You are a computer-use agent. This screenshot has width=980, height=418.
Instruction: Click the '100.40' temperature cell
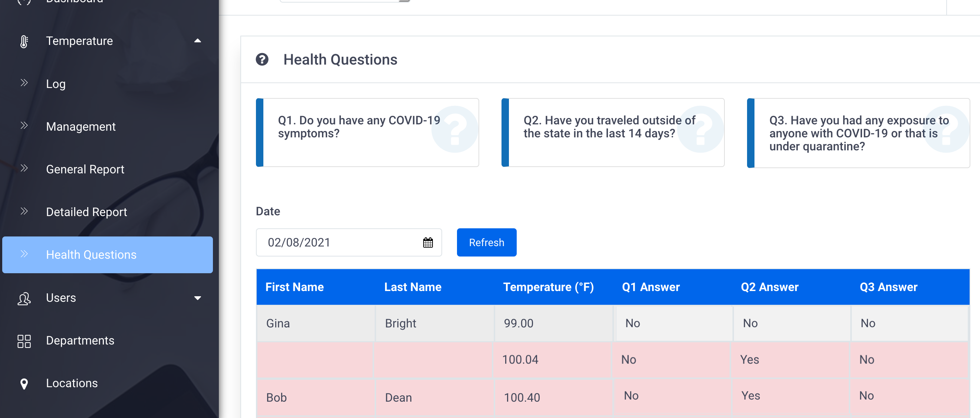click(553, 398)
